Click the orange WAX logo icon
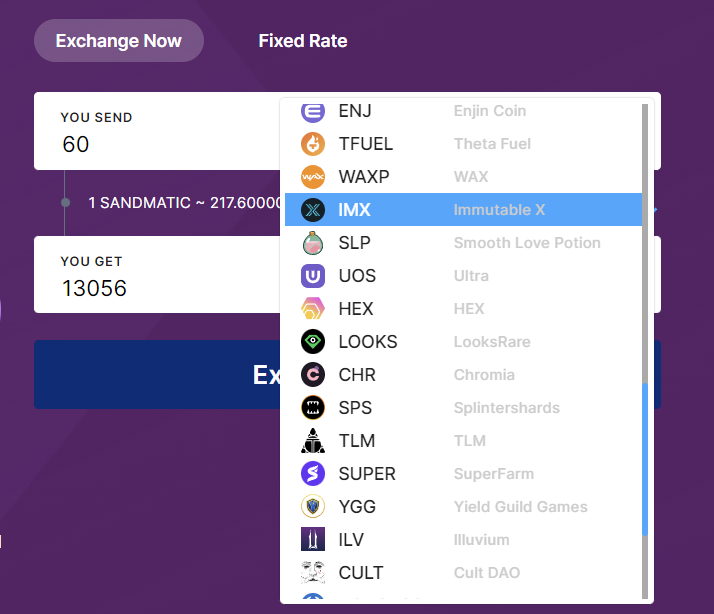Viewport: 714px width, 614px height. click(x=313, y=177)
